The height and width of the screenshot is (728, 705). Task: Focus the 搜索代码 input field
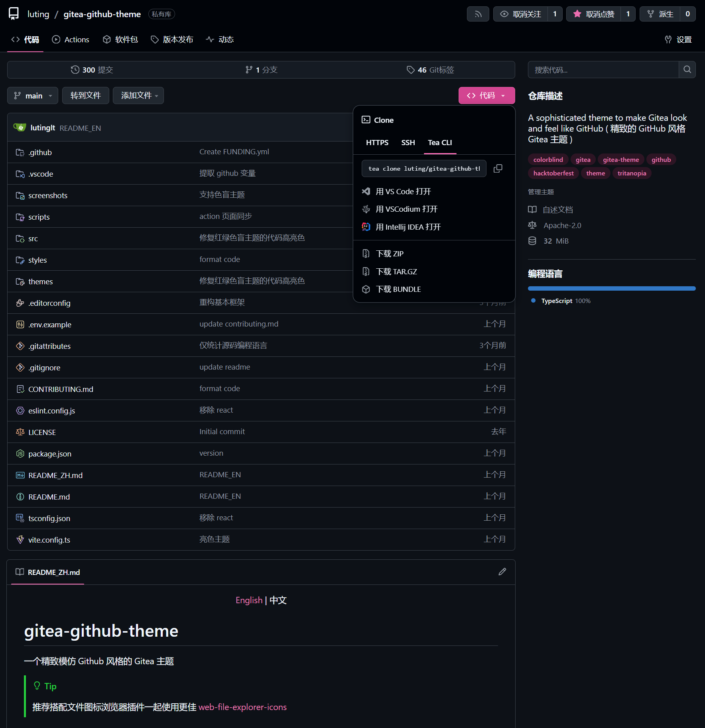tap(603, 70)
